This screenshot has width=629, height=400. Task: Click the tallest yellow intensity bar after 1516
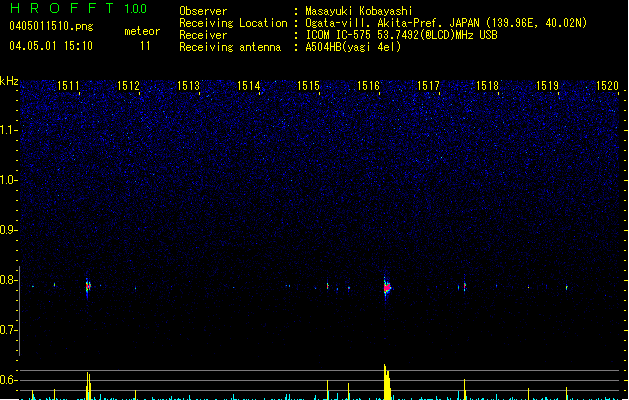(x=387, y=382)
